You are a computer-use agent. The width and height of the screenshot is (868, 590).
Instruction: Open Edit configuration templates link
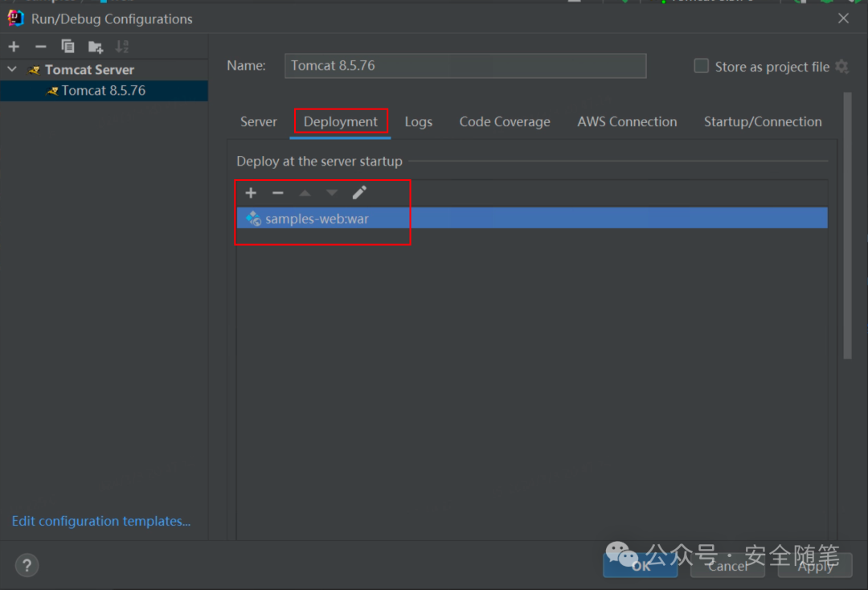pos(101,521)
